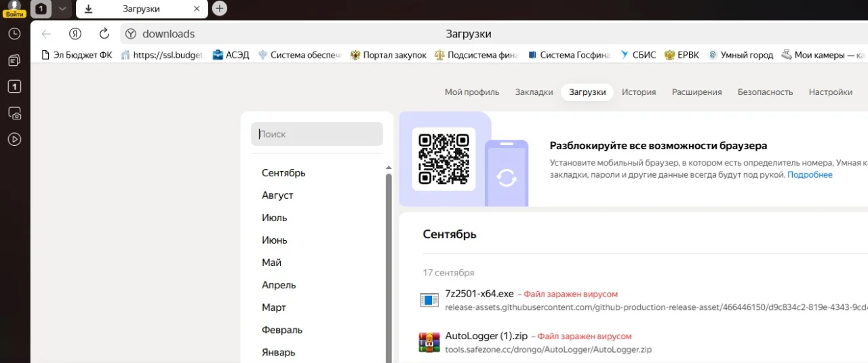The width and height of the screenshot is (868, 363).
Task: Click the Поиск search field
Action: 317,134
